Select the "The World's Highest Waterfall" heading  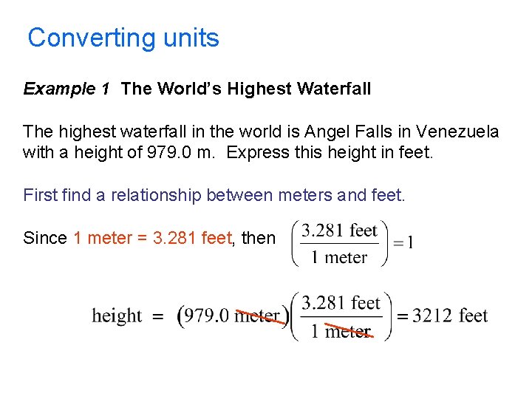pos(246,89)
